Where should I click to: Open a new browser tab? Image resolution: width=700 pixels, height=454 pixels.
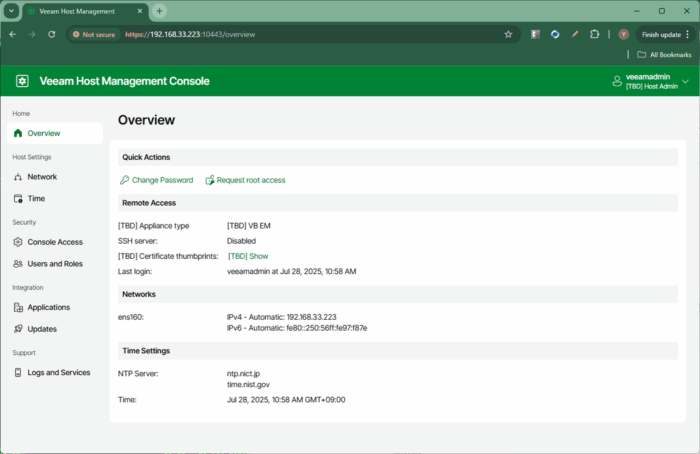(159, 11)
